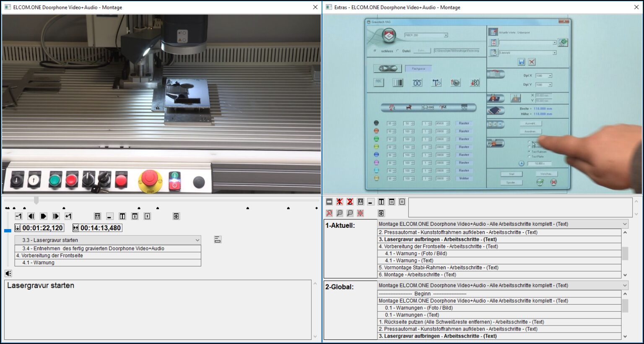Image resolution: width=644 pixels, height=344 pixels.
Task: Click the total duration icon before 00:14:13,480
Action: (x=75, y=228)
